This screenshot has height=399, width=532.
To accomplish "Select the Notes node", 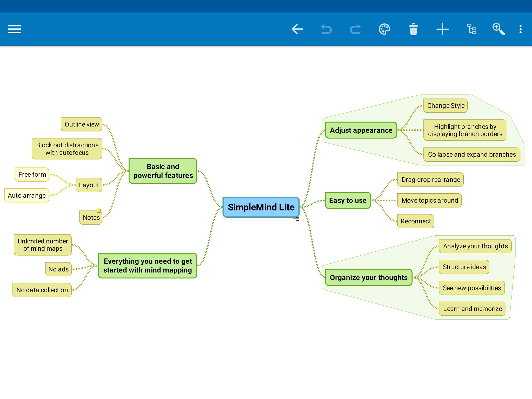I will 91,217.
